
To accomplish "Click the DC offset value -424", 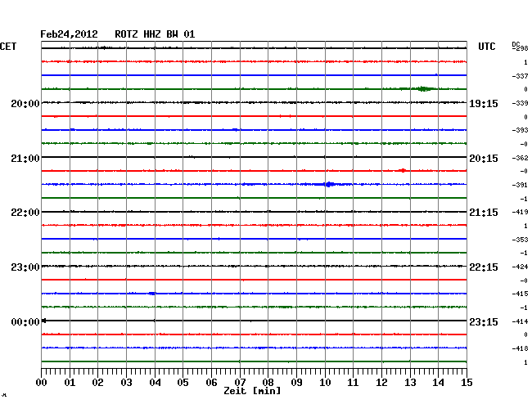I will point(520,267).
